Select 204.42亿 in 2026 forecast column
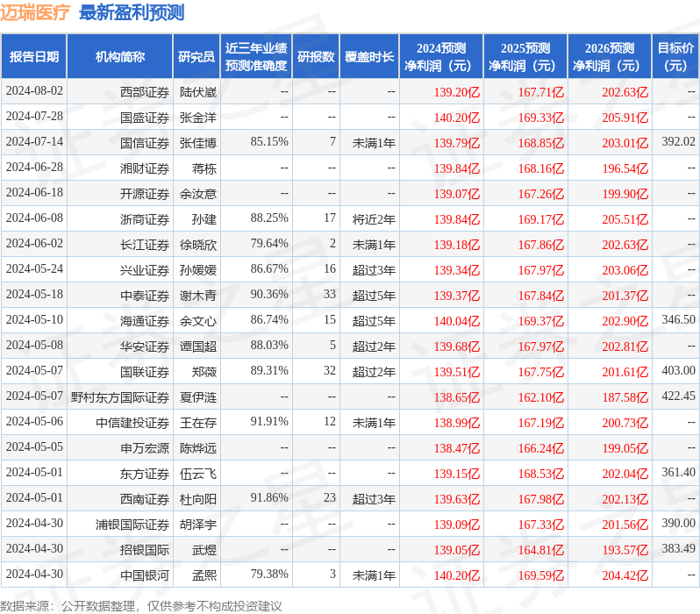This screenshot has width=700, height=614. pyautogui.click(x=625, y=575)
